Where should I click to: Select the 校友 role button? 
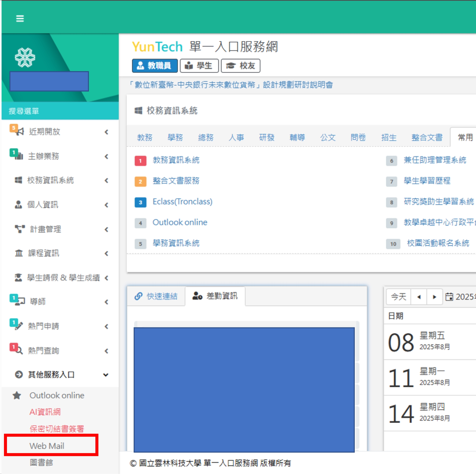(240, 66)
